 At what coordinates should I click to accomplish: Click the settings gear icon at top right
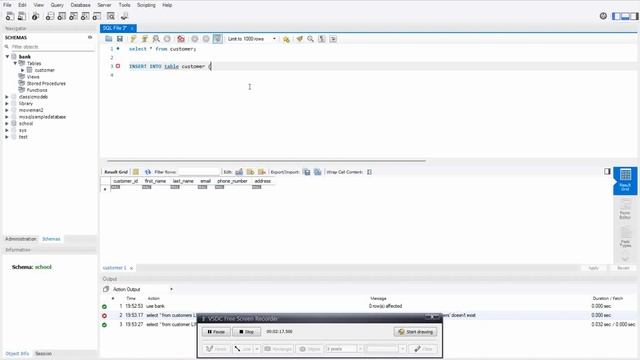coord(603,16)
